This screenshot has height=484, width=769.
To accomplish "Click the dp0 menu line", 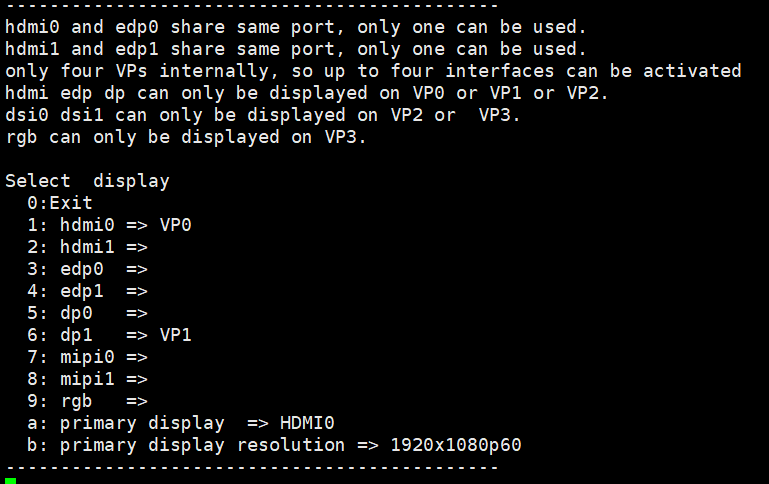I will coord(87,313).
